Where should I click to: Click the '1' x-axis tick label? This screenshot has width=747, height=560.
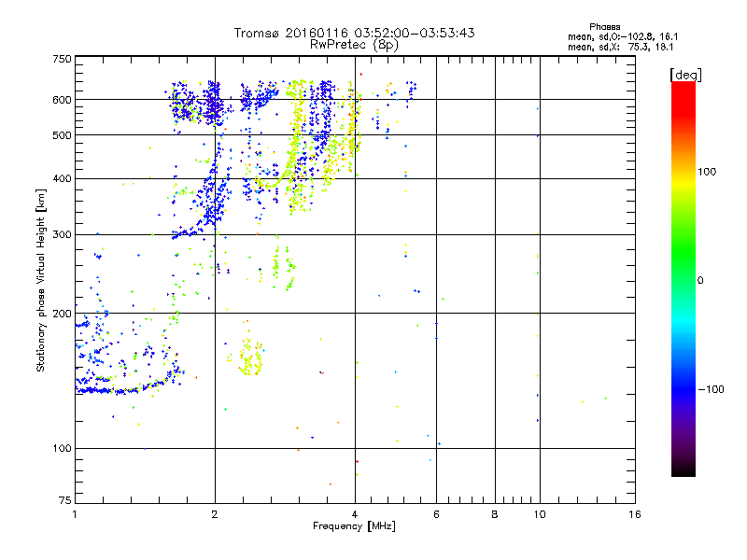(76, 514)
